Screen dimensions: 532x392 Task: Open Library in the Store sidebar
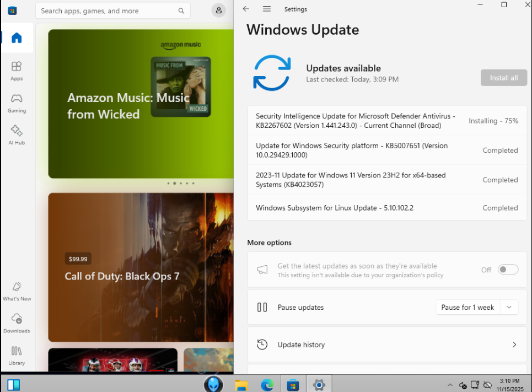17,356
